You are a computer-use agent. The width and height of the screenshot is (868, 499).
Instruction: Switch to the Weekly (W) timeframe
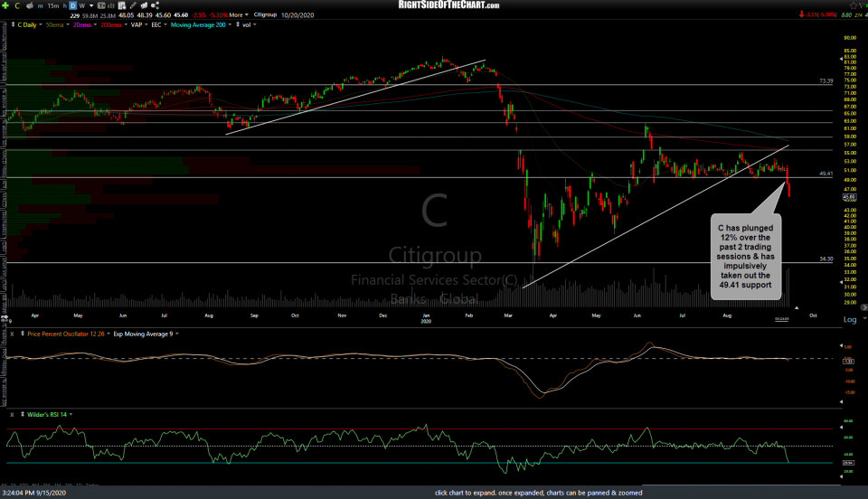pyautogui.click(x=83, y=5)
